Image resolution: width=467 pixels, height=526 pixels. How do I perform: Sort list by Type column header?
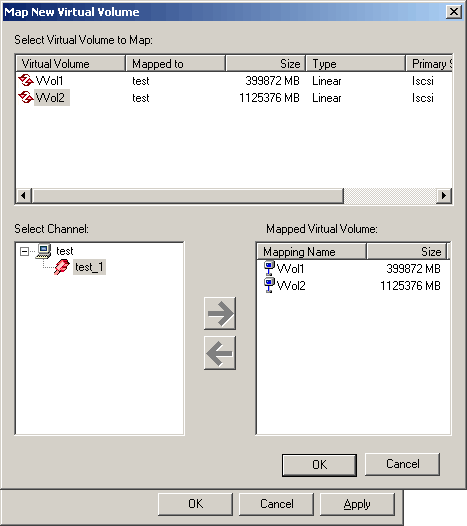[x=356, y=63]
